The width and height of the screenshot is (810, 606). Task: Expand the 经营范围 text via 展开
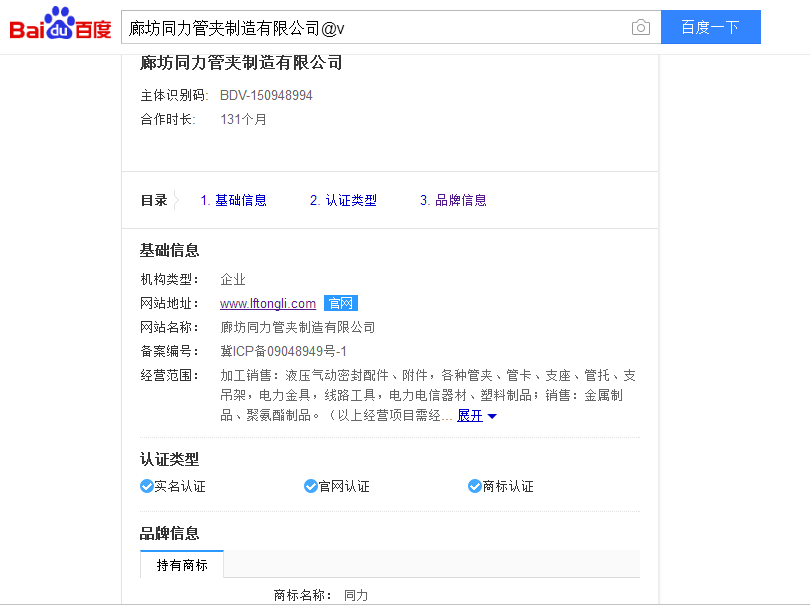point(470,416)
